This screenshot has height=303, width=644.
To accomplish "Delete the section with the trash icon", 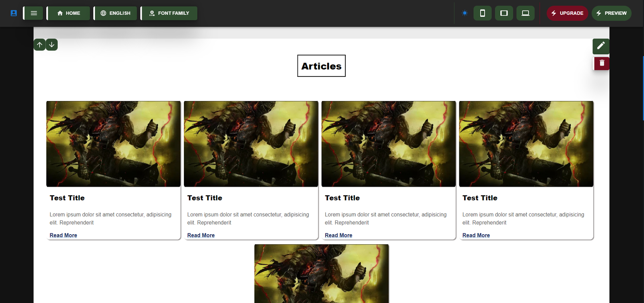I will 602,63.
